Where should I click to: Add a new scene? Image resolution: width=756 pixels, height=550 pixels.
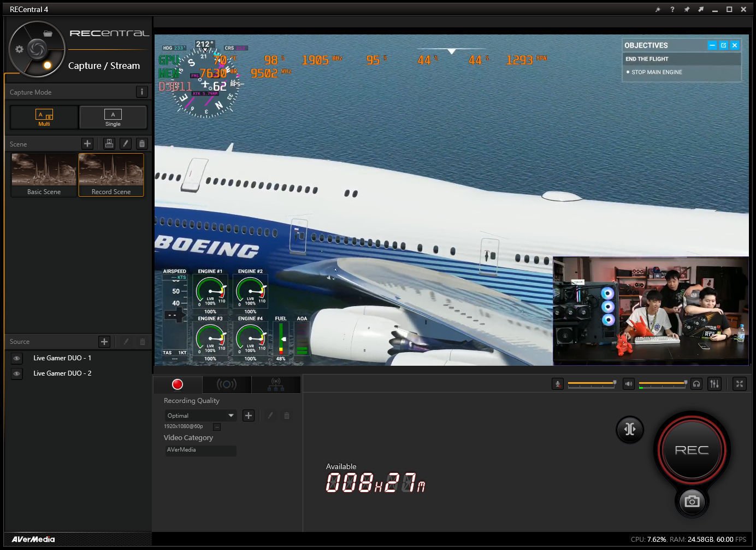[87, 143]
